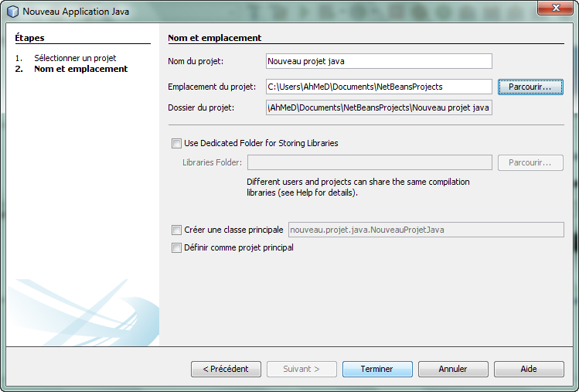Finish the wizard with Terminer
This screenshot has height=392, width=579.
(377, 369)
